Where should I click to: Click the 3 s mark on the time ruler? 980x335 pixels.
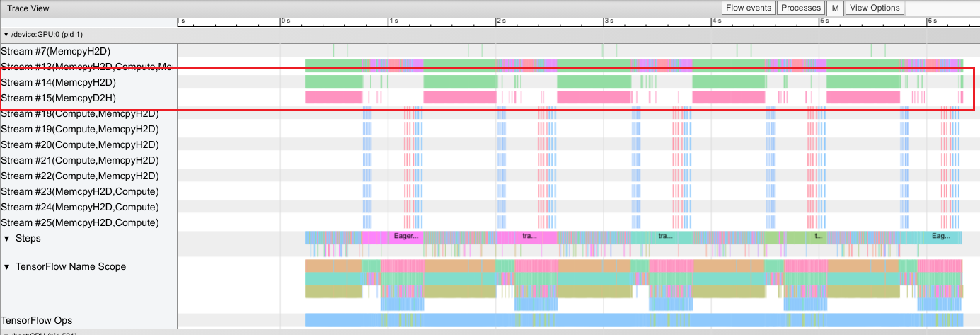pos(608,21)
